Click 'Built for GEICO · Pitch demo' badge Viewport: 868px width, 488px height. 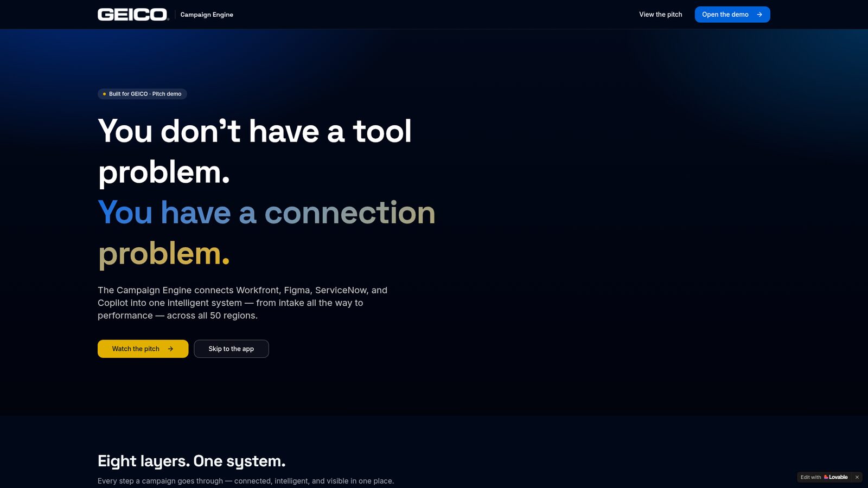tap(142, 94)
